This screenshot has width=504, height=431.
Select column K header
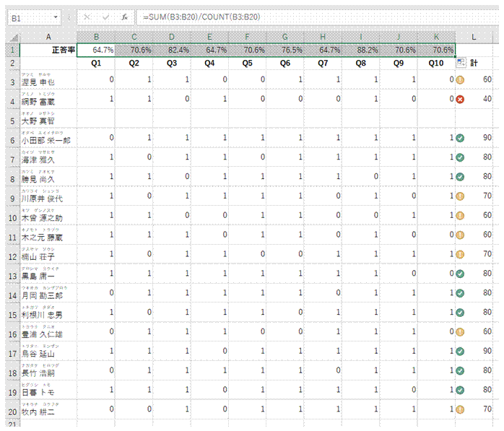[x=437, y=37]
